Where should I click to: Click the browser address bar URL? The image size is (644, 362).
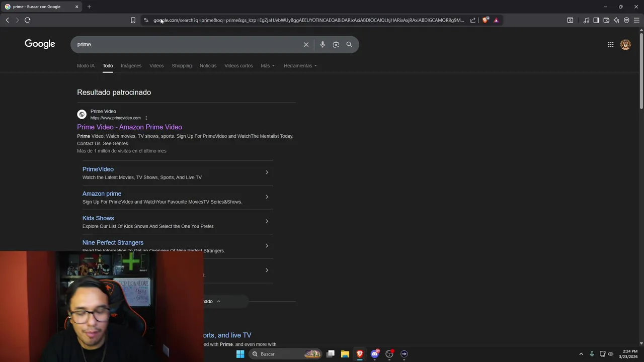(x=308, y=20)
